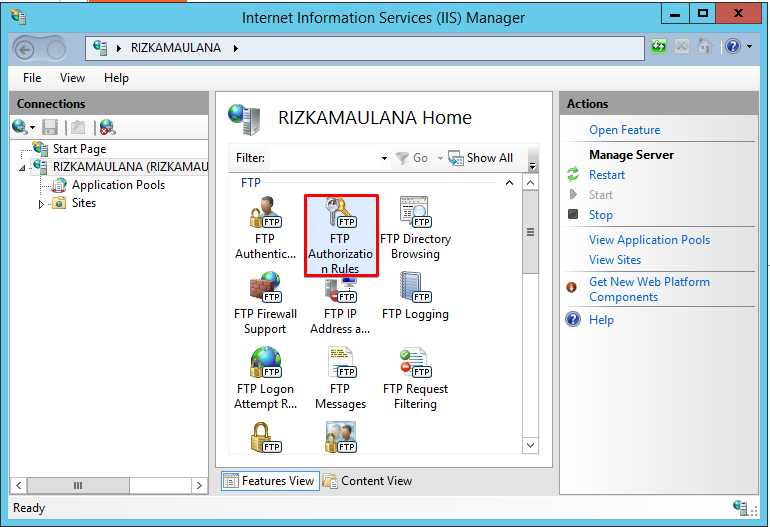Click the home icon in toolbar
This screenshot has height=527, width=770.
click(x=705, y=47)
